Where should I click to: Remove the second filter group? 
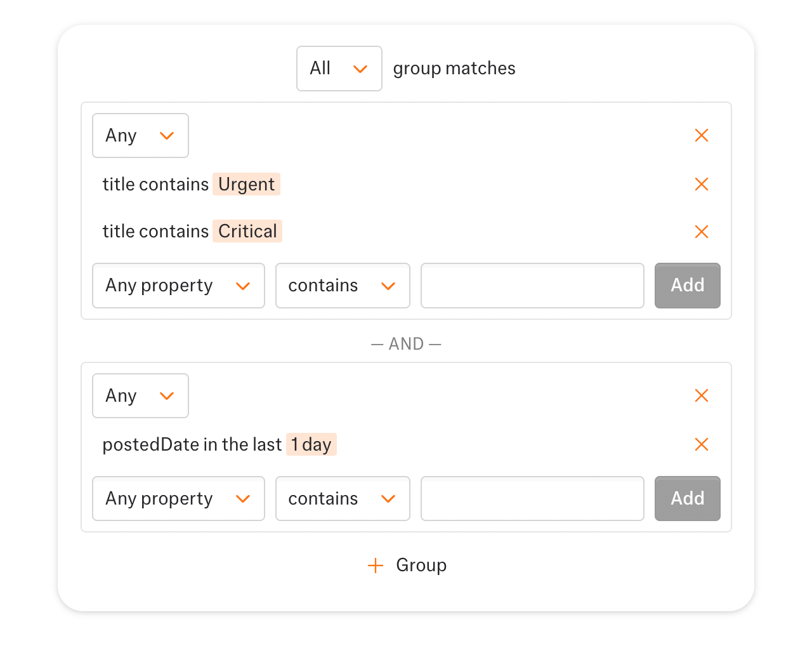[701, 396]
